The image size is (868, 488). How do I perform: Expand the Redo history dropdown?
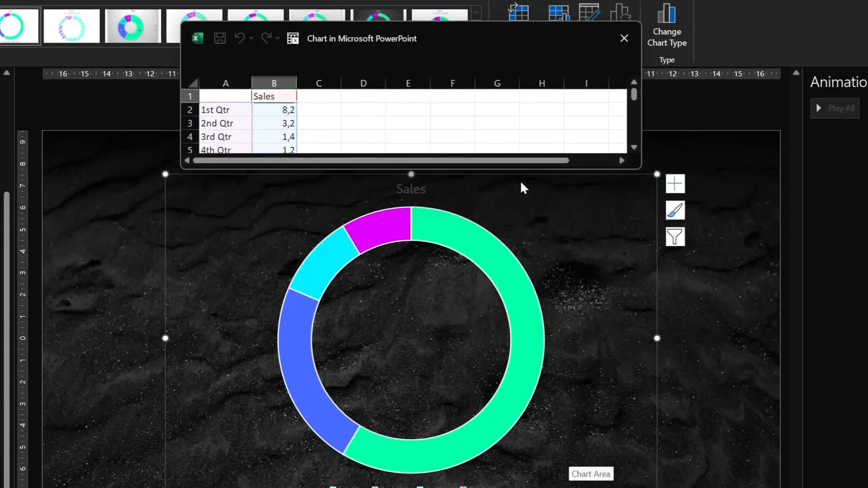(x=278, y=38)
